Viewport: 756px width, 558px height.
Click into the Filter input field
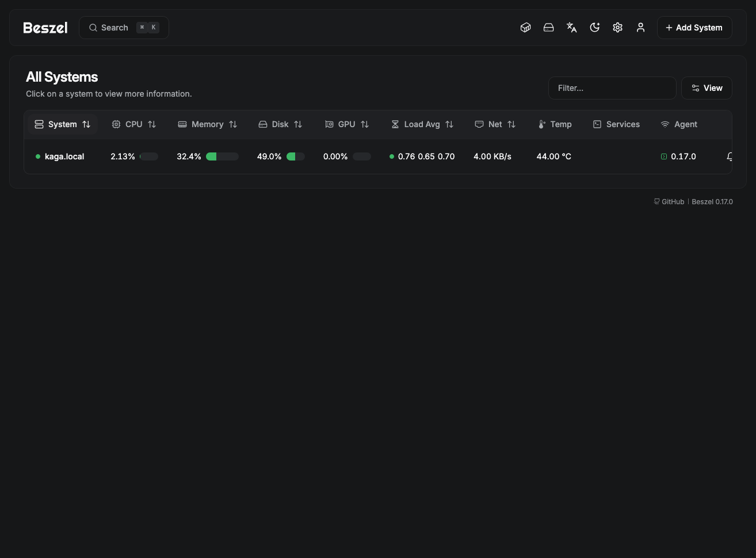(612, 88)
